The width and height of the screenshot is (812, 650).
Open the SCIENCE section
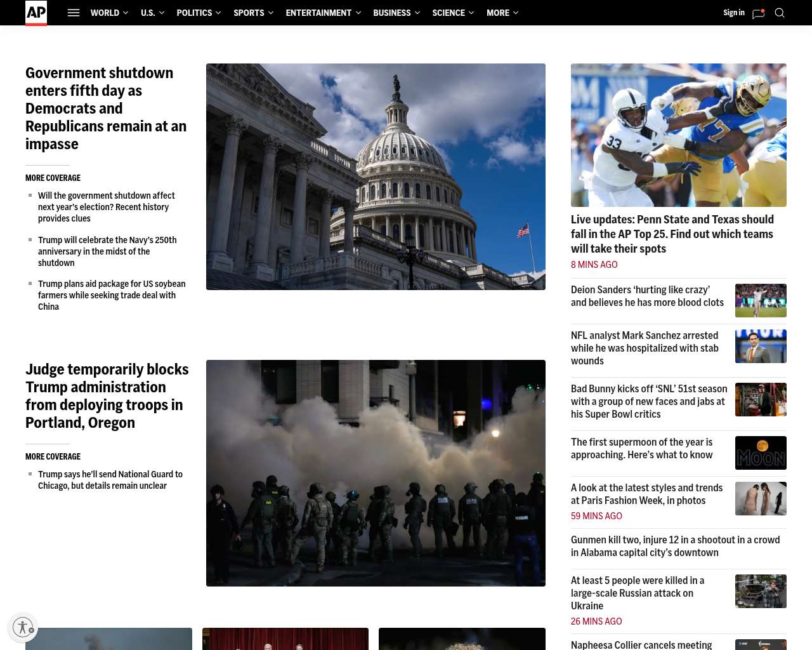tap(449, 13)
